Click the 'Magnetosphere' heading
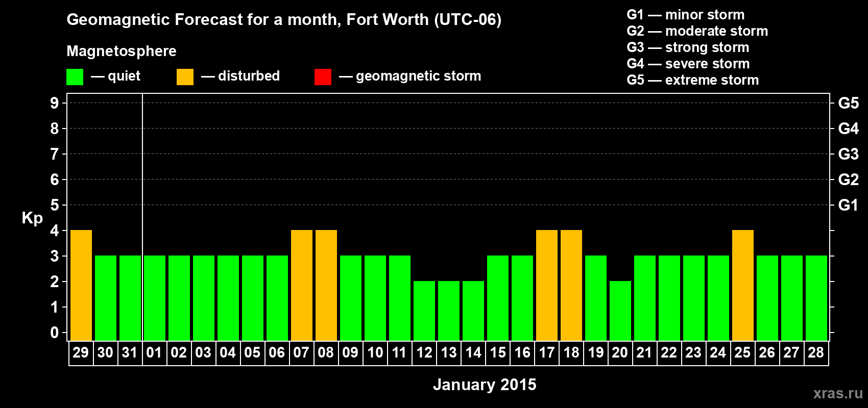Viewport: 868px width, 408px height. 122,51
